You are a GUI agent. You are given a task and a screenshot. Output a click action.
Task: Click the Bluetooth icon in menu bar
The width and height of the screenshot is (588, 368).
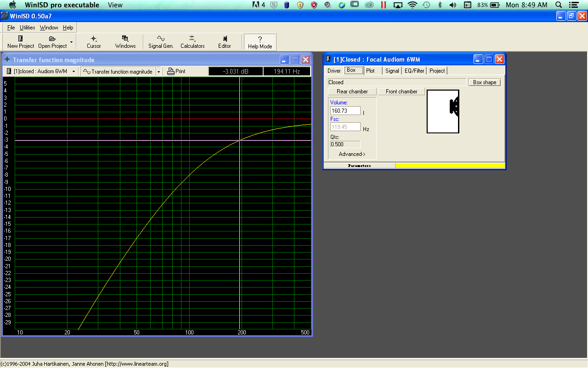click(x=440, y=5)
